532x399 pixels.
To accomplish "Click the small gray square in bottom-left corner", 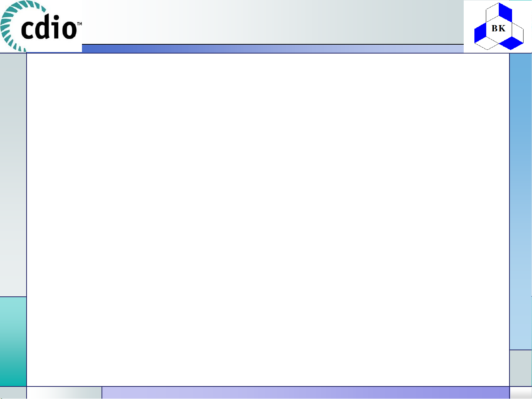I will pos(13,393).
